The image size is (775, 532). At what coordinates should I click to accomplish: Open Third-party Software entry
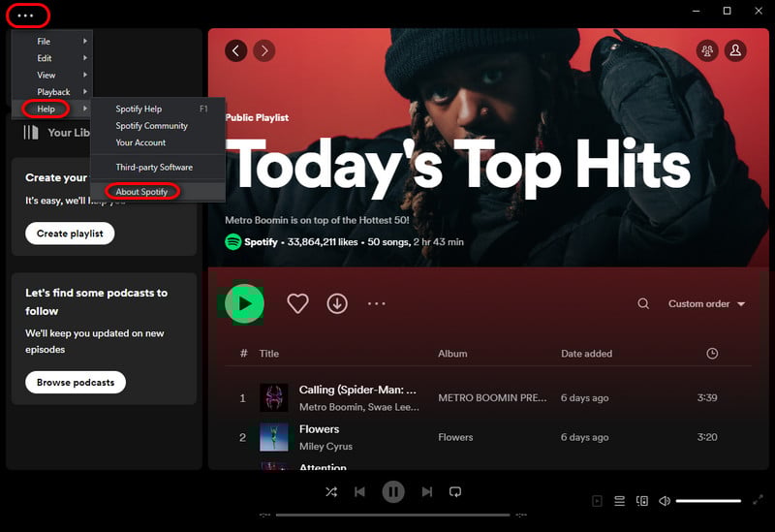(158, 167)
